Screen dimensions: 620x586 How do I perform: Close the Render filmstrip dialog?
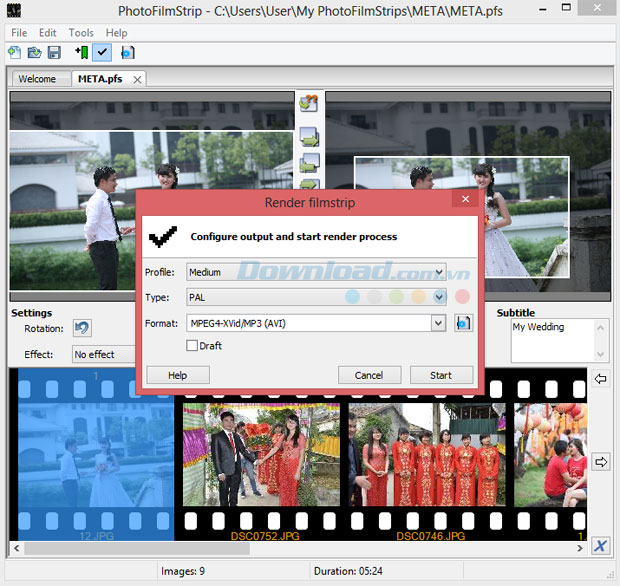[x=465, y=199]
